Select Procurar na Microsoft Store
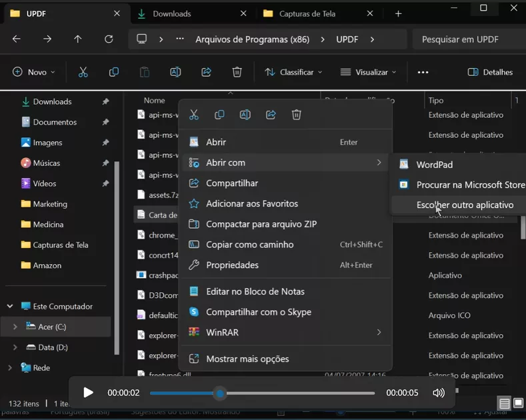Viewport: 526px width, 420px height. (458, 185)
